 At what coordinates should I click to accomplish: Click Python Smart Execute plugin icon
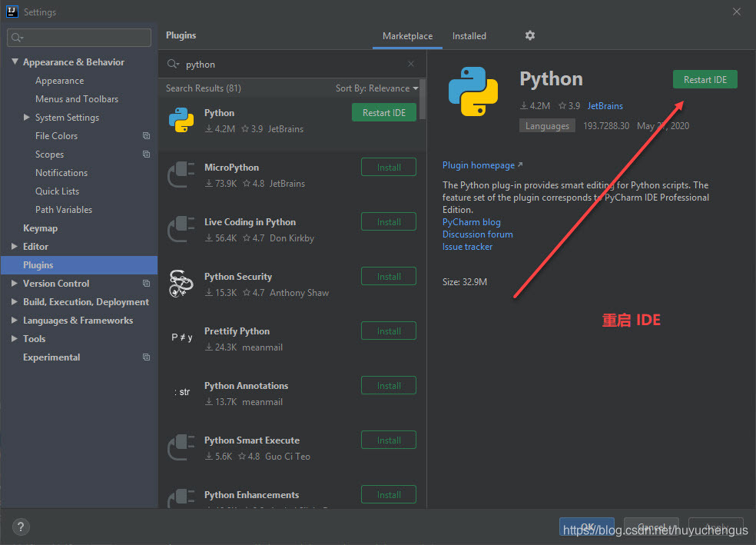(x=181, y=447)
